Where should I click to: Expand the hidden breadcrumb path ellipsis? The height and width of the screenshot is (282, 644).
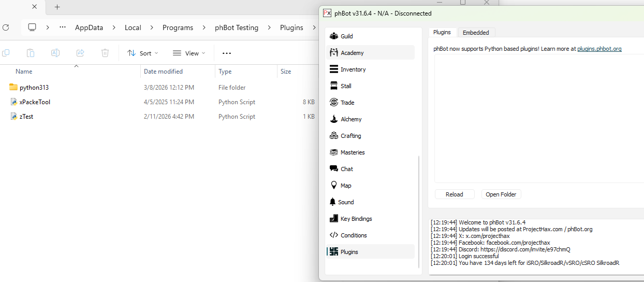pos(63,27)
